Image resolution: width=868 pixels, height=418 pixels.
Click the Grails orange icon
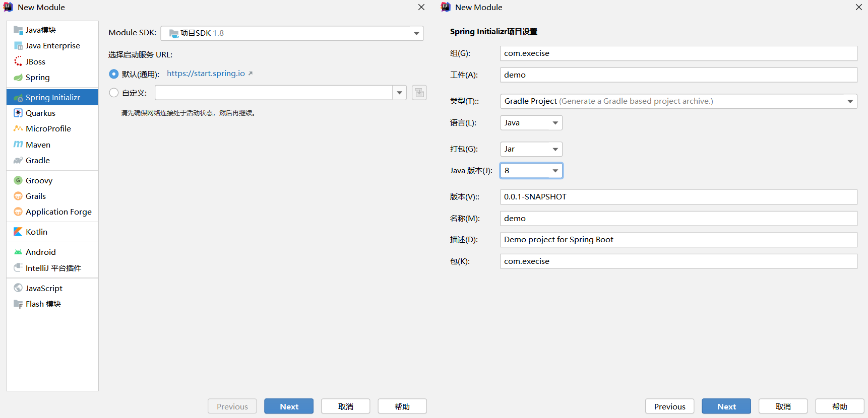[18, 196]
